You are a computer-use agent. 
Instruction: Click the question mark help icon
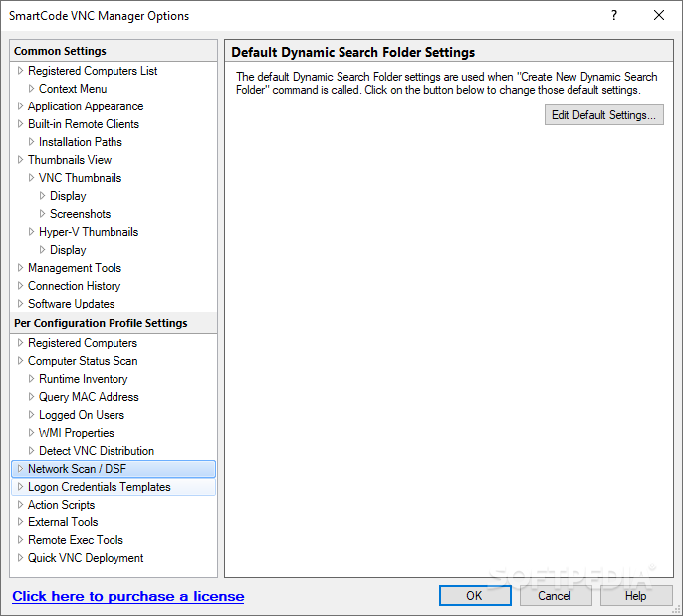click(x=614, y=16)
